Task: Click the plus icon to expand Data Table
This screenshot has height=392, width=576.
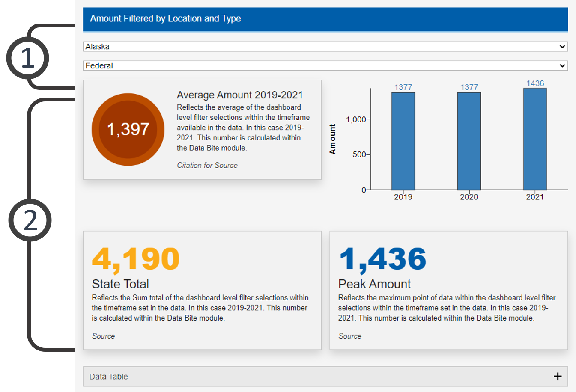Action: click(558, 376)
